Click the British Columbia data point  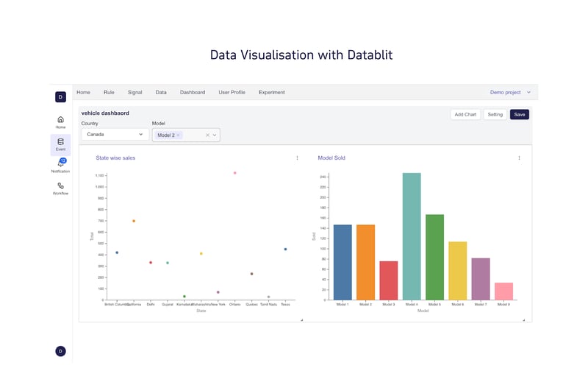(117, 252)
